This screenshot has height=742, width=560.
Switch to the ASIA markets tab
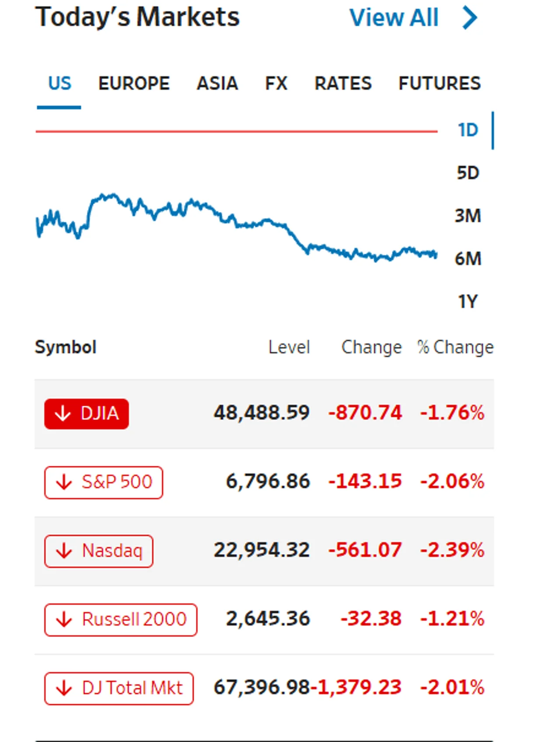[x=217, y=83]
